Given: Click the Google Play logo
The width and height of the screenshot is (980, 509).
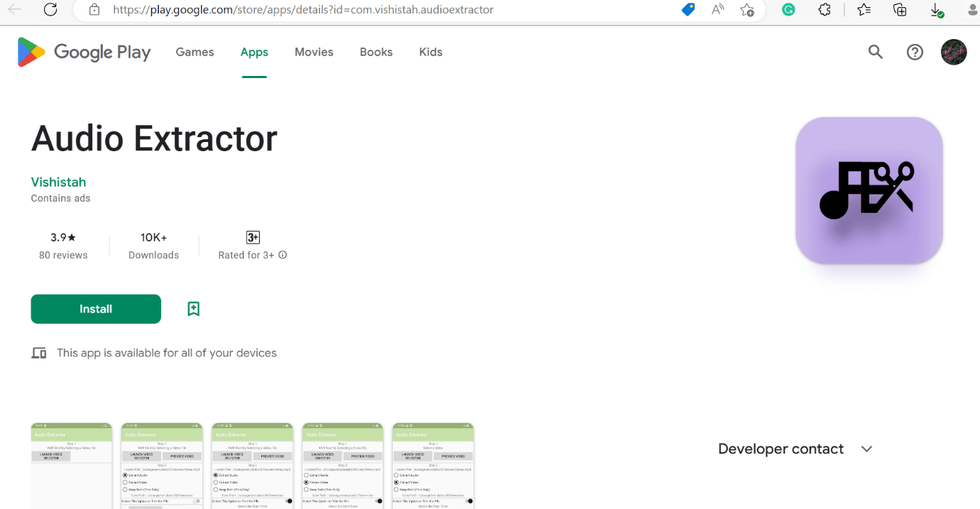Looking at the screenshot, I should click(x=84, y=52).
